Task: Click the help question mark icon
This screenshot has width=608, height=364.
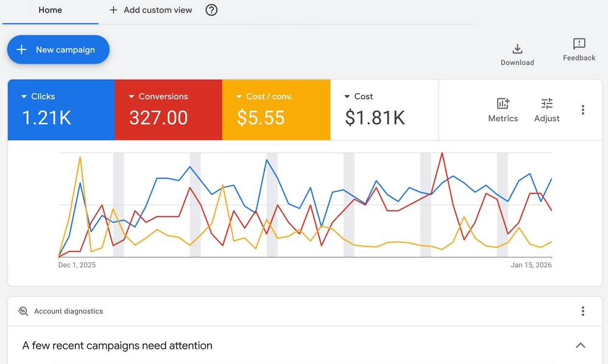Action: (x=211, y=10)
